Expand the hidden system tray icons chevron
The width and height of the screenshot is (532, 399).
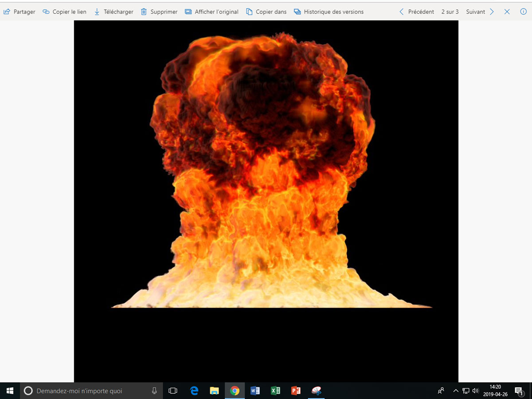tap(456, 391)
